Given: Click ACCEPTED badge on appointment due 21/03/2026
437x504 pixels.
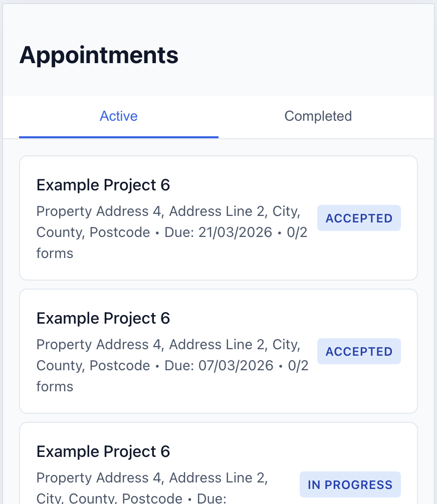Looking at the screenshot, I should coord(359,218).
